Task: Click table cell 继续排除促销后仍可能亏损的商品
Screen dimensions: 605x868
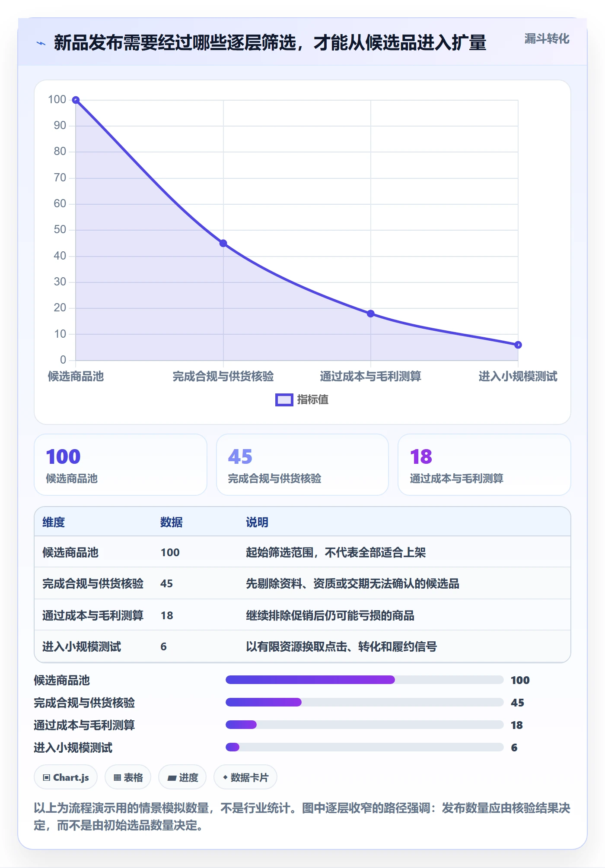Action: (330, 615)
